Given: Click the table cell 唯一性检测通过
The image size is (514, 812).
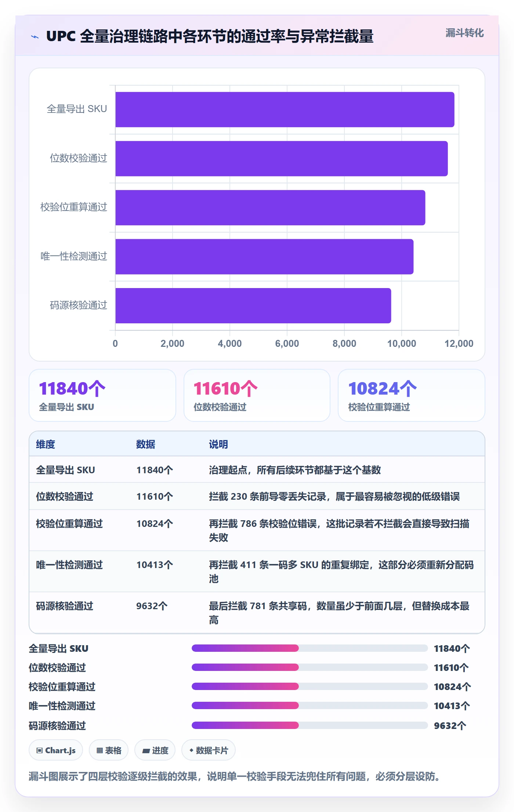Looking at the screenshot, I should [x=69, y=565].
